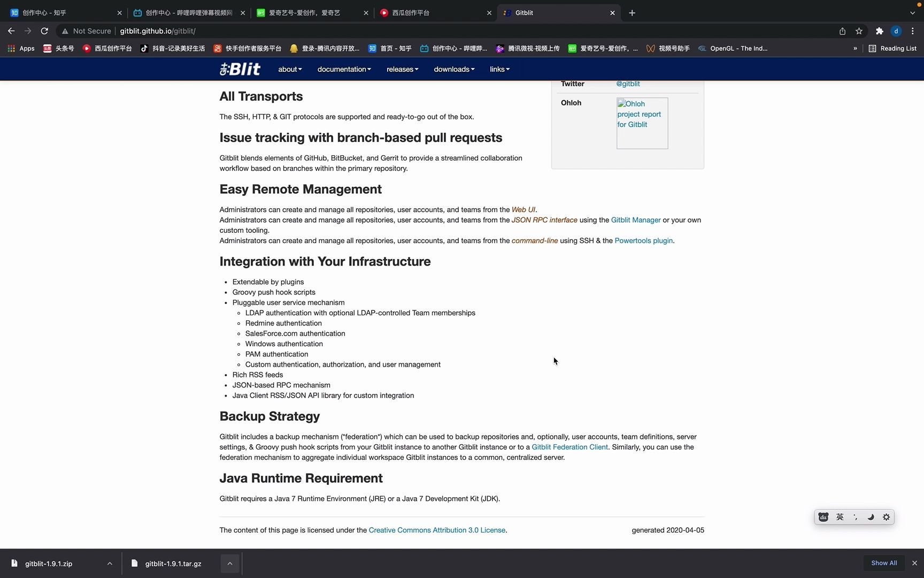The image size is (924, 578).
Task: Click the browser Back arrow
Action: (x=11, y=31)
